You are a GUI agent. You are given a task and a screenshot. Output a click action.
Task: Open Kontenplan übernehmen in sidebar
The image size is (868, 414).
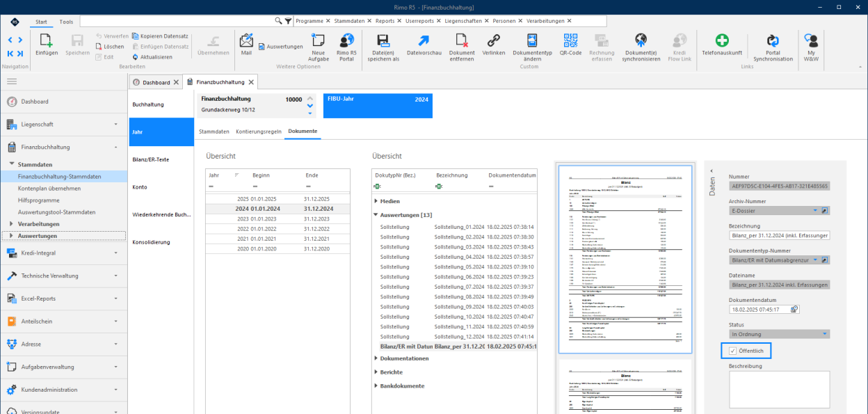49,189
